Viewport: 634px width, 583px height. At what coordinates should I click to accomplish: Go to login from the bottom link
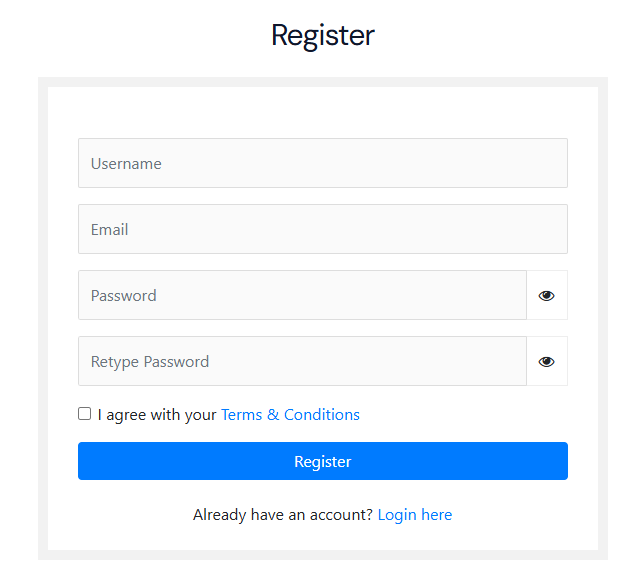[x=415, y=515]
